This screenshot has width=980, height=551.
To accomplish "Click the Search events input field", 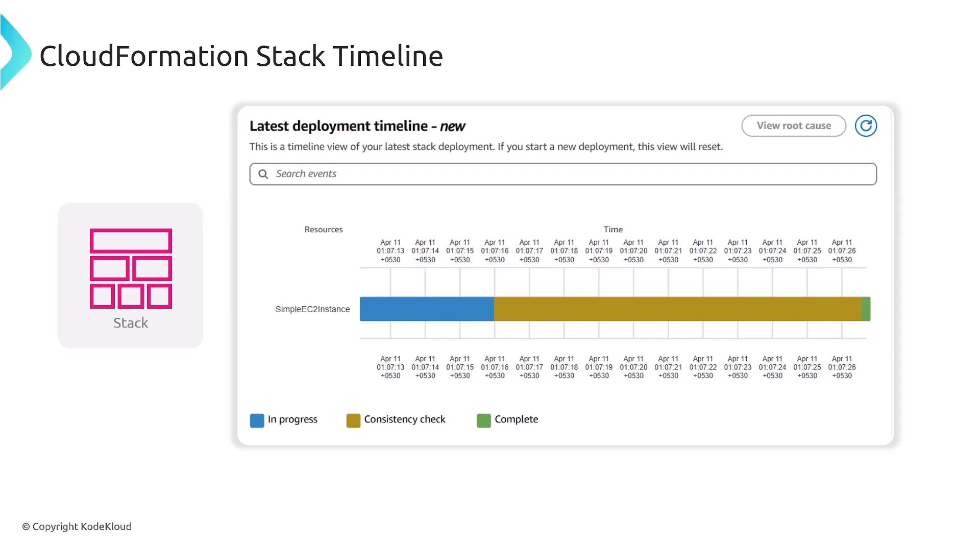I will [563, 174].
